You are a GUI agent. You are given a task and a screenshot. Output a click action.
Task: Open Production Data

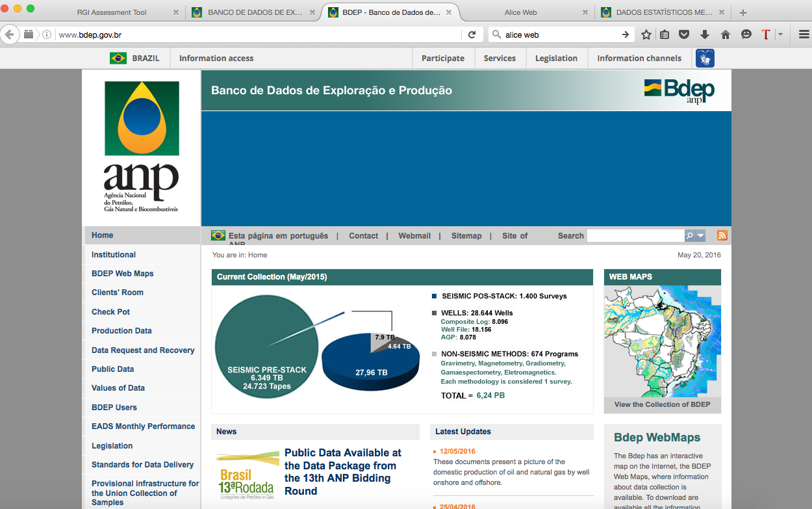coord(121,331)
